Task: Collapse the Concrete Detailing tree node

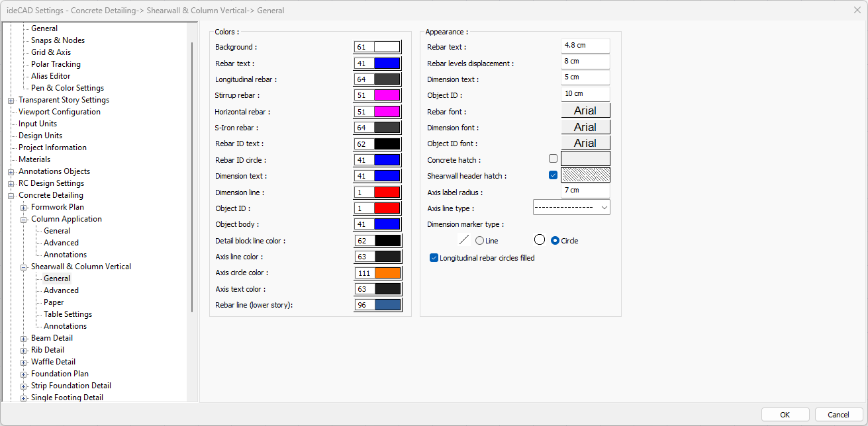Action: tap(11, 196)
